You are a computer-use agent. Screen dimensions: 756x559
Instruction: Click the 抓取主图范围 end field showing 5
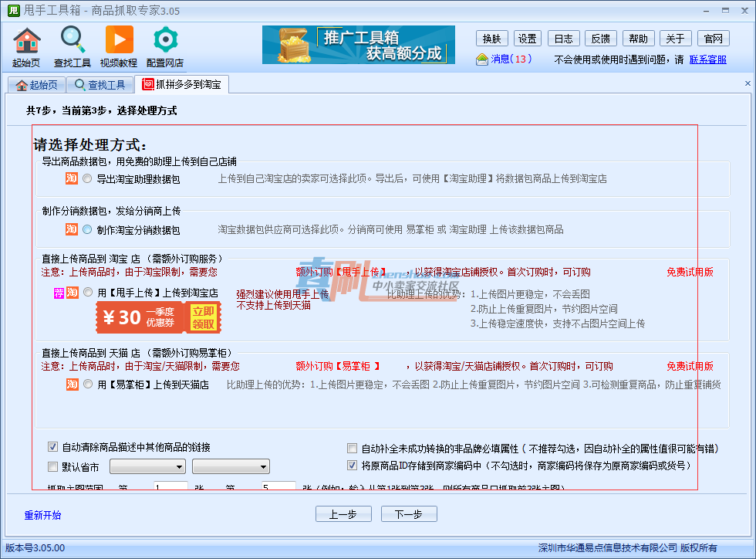coord(278,486)
